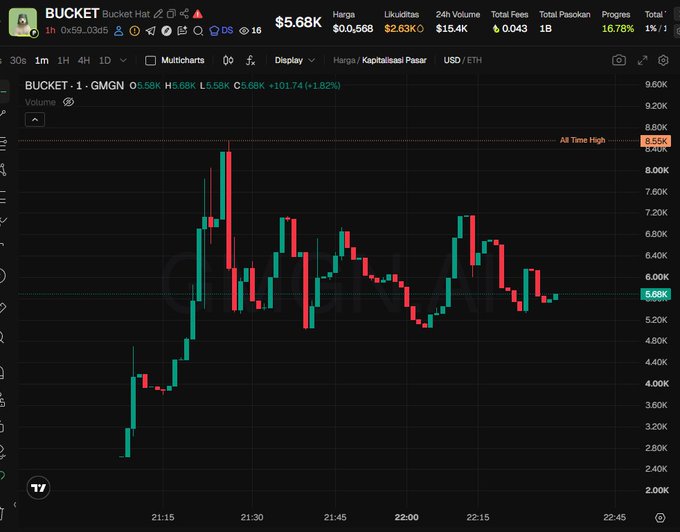
Task: Click the orange 8.55K price tag
Action: coord(656,141)
